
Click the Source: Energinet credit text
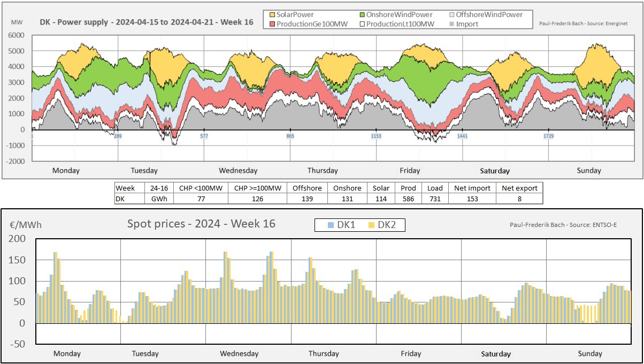click(x=587, y=23)
